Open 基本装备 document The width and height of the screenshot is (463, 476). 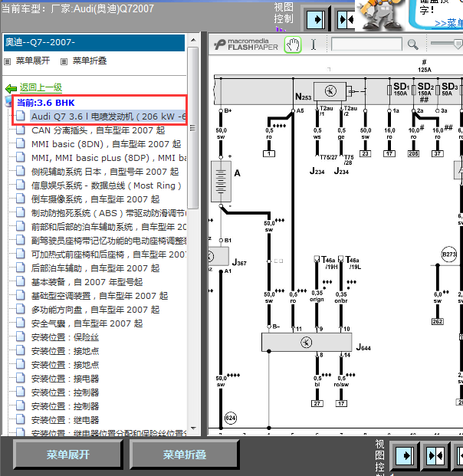(x=87, y=282)
